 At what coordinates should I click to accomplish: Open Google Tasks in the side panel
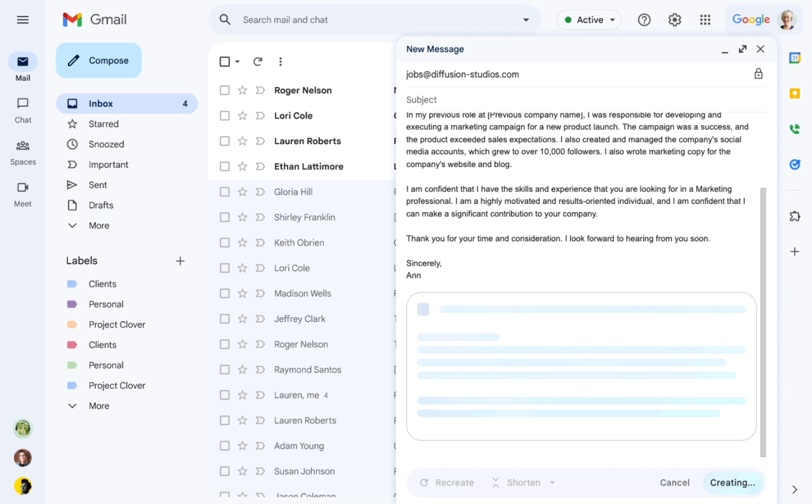[795, 164]
